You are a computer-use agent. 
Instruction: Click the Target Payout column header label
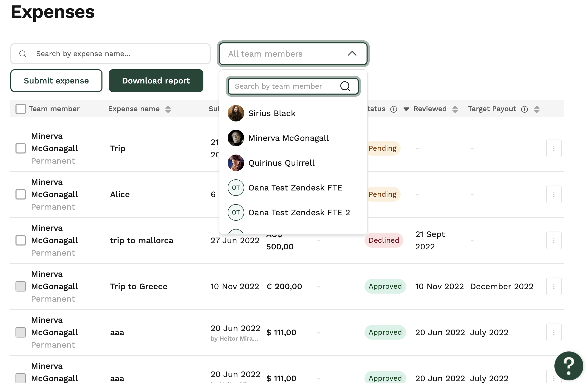492,109
